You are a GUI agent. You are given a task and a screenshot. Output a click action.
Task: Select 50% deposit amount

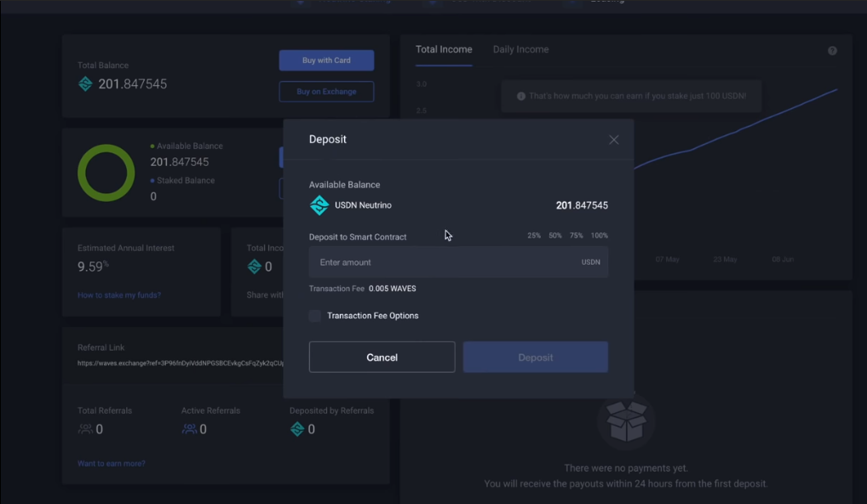coord(555,236)
